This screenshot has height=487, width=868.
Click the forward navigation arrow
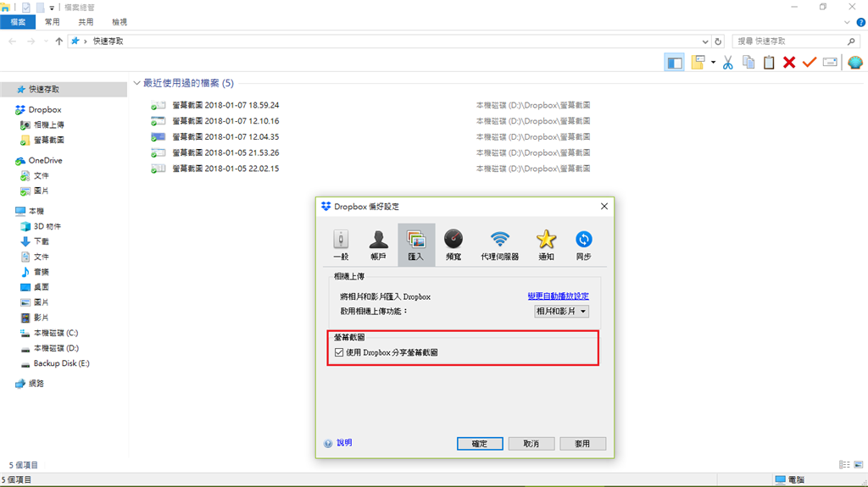coord(31,42)
